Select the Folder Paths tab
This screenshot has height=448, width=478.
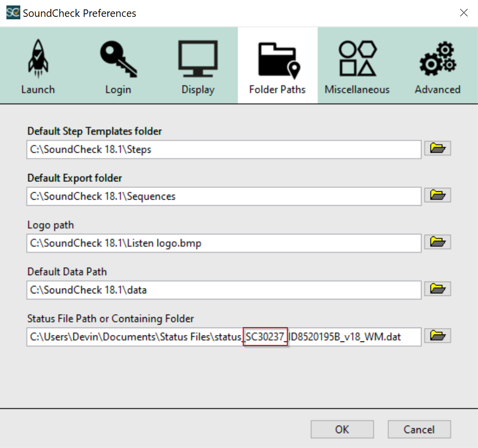[277, 66]
